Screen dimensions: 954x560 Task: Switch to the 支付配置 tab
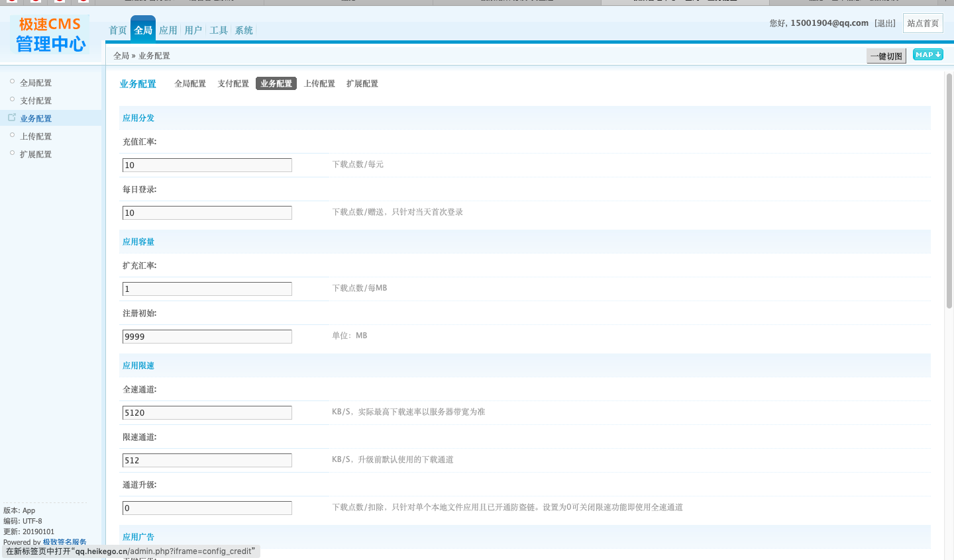(233, 84)
